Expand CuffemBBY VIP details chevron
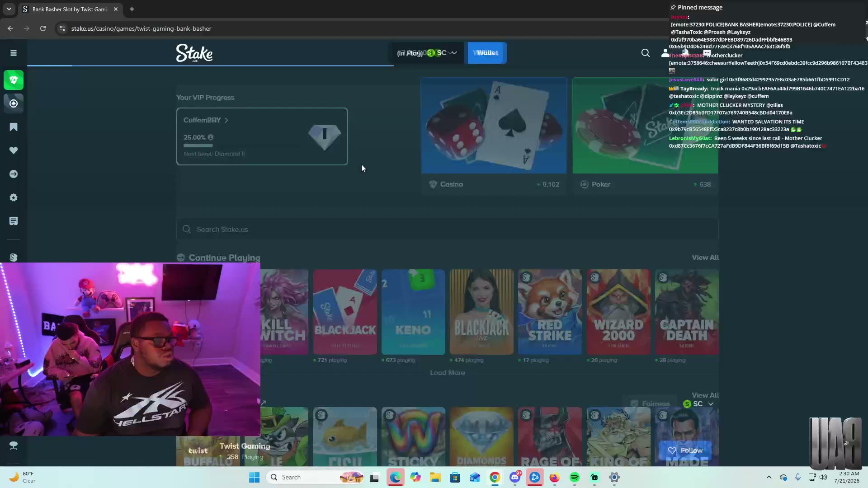The width and height of the screenshot is (868, 488). tap(226, 120)
